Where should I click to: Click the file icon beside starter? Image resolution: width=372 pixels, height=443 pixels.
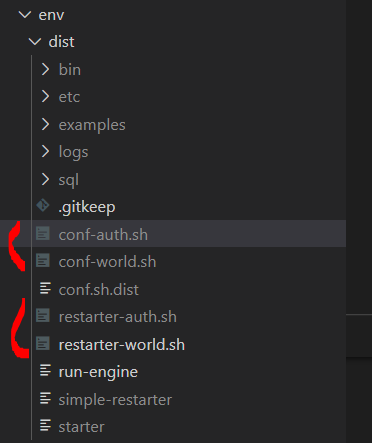click(45, 426)
